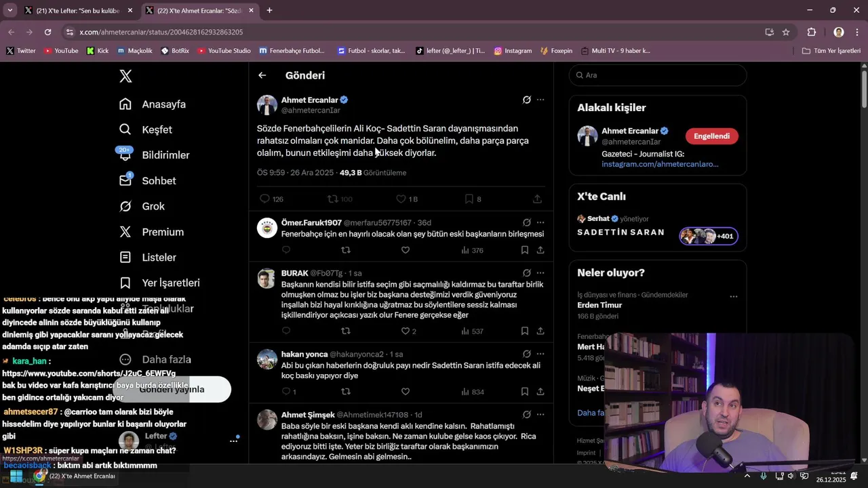
Task: Bookmark BURAK's reply
Action: pyautogui.click(x=525, y=331)
